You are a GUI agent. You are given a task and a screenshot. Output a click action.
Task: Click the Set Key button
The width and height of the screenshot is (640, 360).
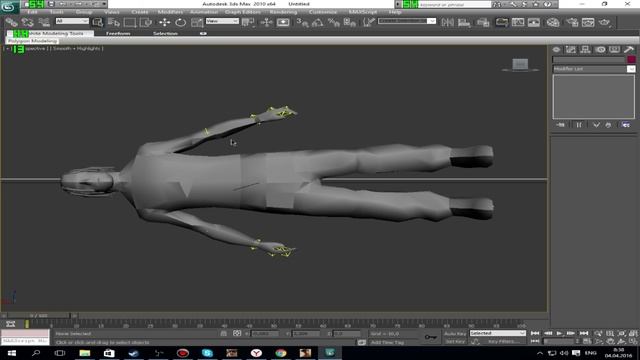click(x=455, y=341)
